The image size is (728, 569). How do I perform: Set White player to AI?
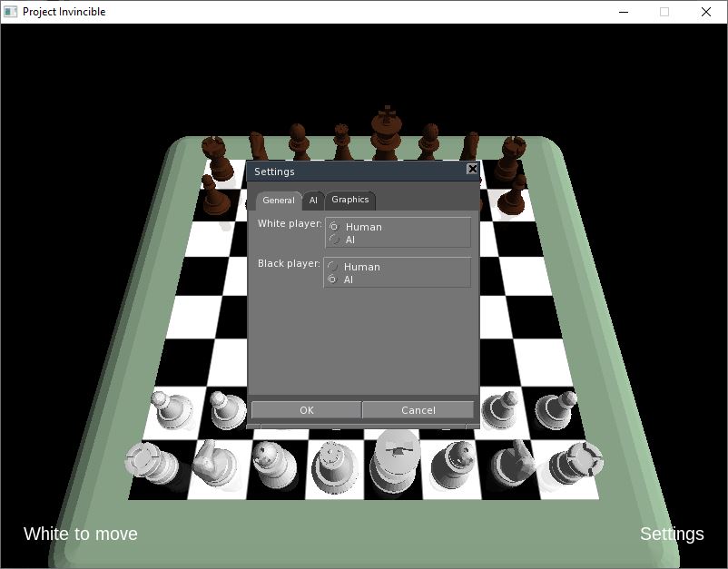pyautogui.click(x=334, y=240)
